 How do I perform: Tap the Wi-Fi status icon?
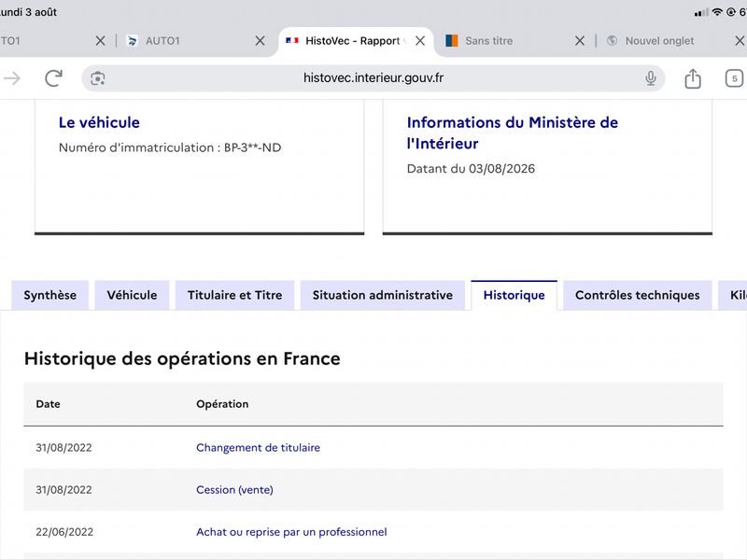click(x=717, y=12)
